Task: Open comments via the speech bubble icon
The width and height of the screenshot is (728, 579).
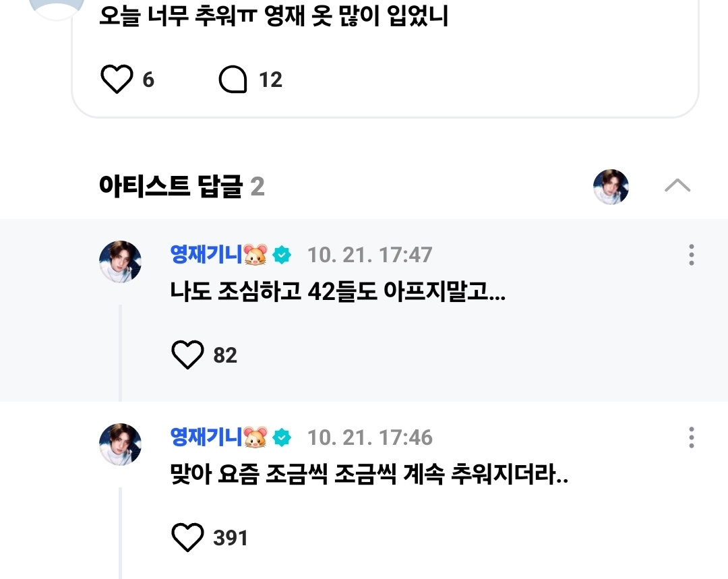Action: [x=233, y=80]
